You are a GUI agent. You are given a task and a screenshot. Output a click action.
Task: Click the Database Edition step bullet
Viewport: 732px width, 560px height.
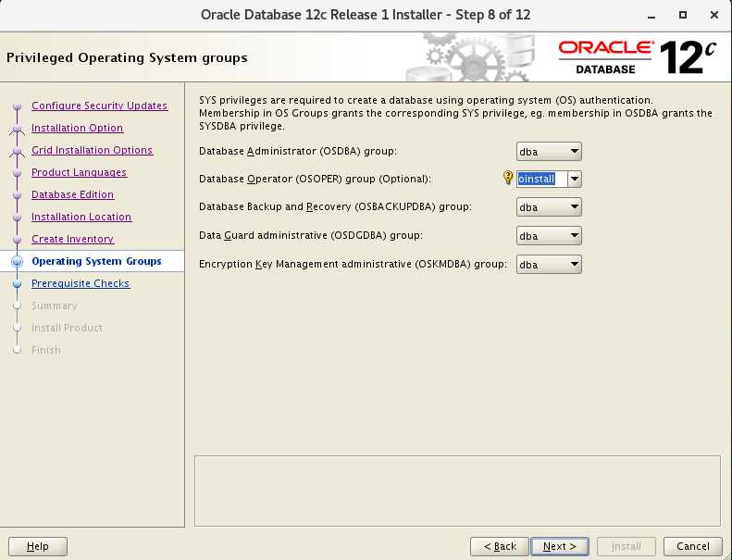point(18,194)
